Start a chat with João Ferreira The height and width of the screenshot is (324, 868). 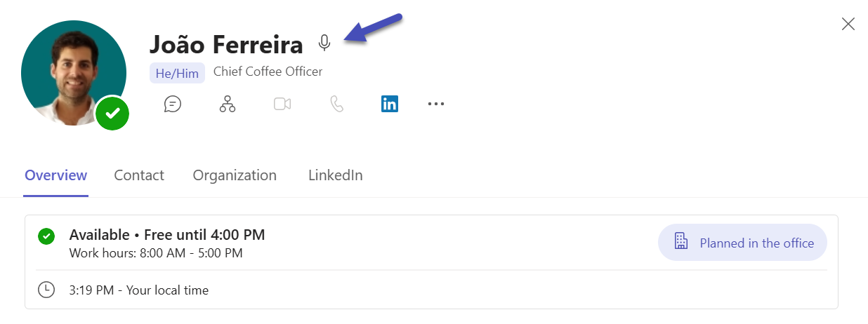click(x=173, y=104)
